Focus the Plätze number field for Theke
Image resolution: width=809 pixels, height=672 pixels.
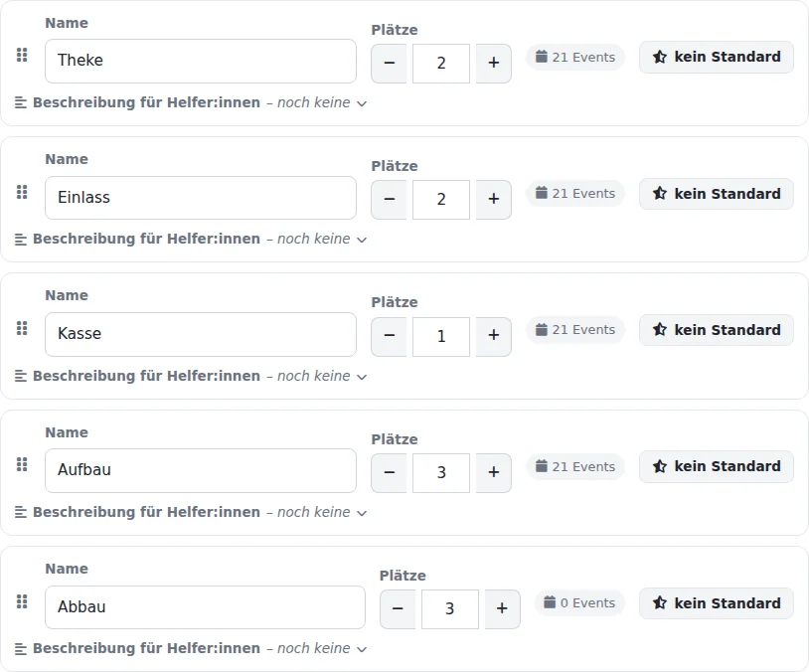coord(441,63)
